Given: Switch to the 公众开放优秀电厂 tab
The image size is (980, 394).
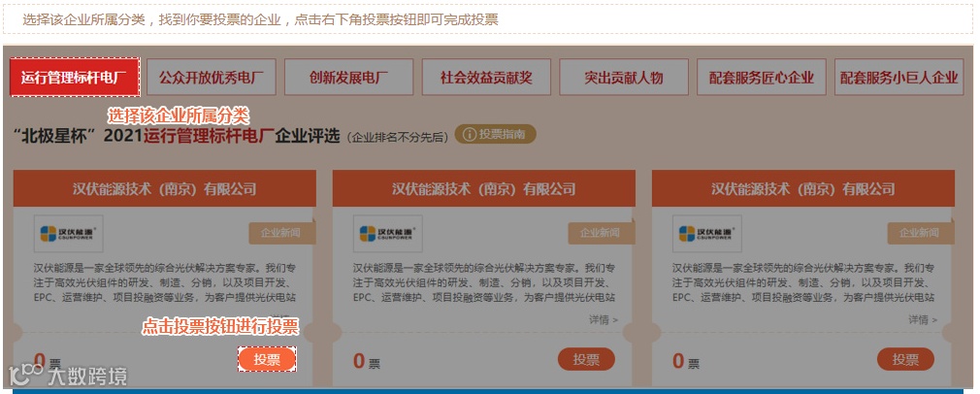Looking at the screenshot, I should point(212,78).
